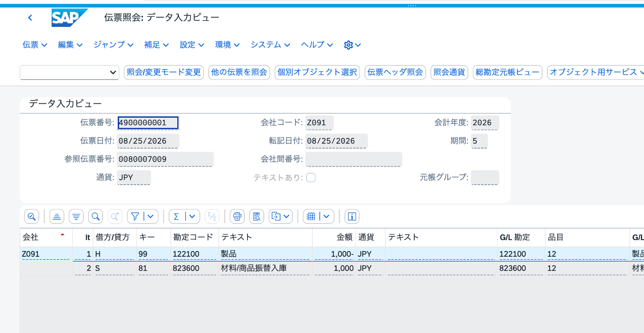Click the G/L 勘定 column header
644x333 pixels.
[x=521, y=237]
